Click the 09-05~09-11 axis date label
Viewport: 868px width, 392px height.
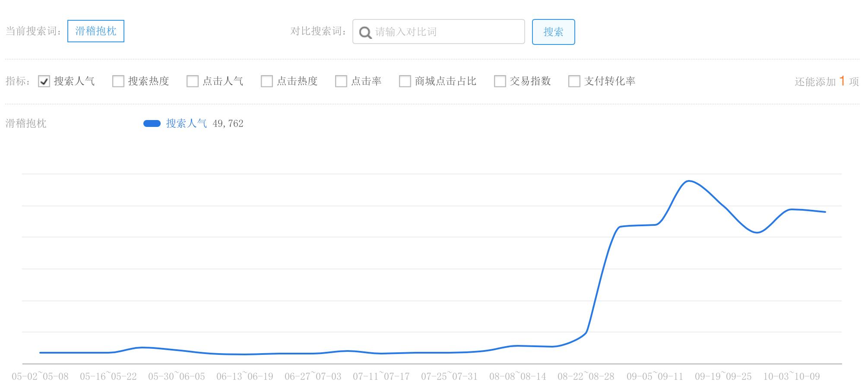(655, 377)
